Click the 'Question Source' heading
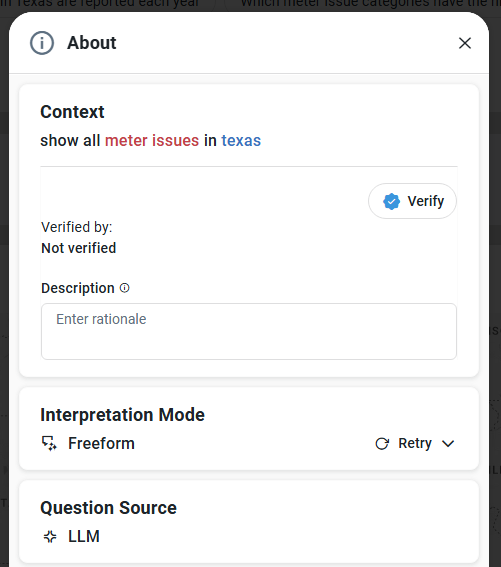The image size is (501, 567). coord(109,508)
